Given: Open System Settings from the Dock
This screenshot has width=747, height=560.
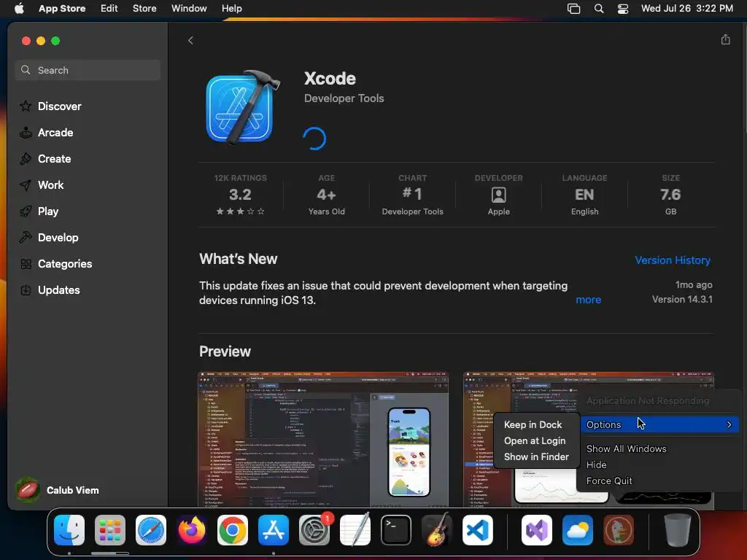Looking at the screenshot, I should coord(314,530).
